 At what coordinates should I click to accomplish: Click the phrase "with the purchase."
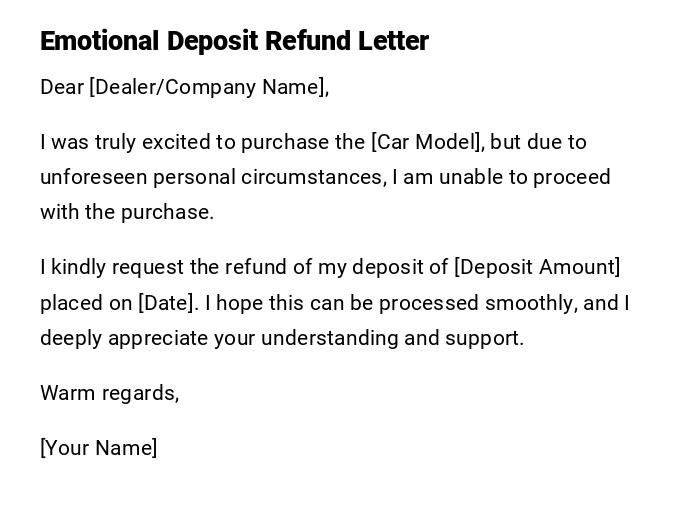[x=127, y=212]
